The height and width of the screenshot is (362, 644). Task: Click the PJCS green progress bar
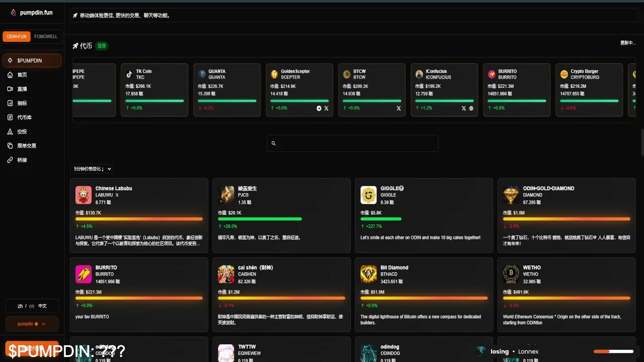point(260,219)
